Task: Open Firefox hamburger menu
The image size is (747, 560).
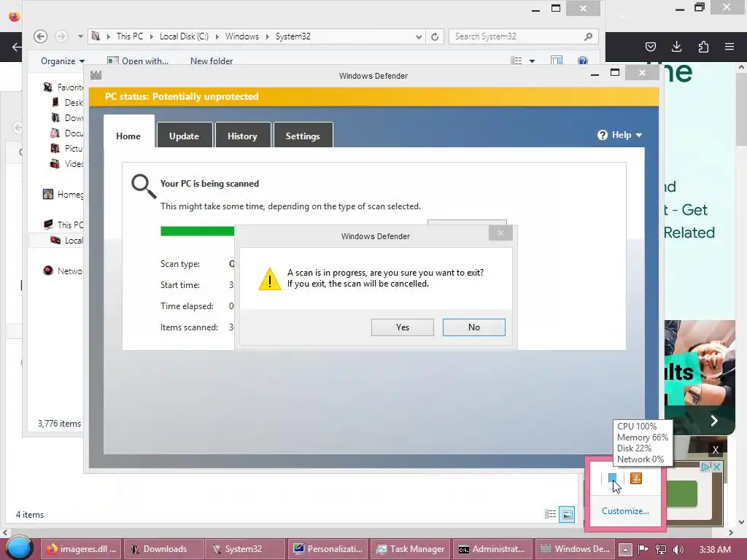Action: tap(729, 47)
